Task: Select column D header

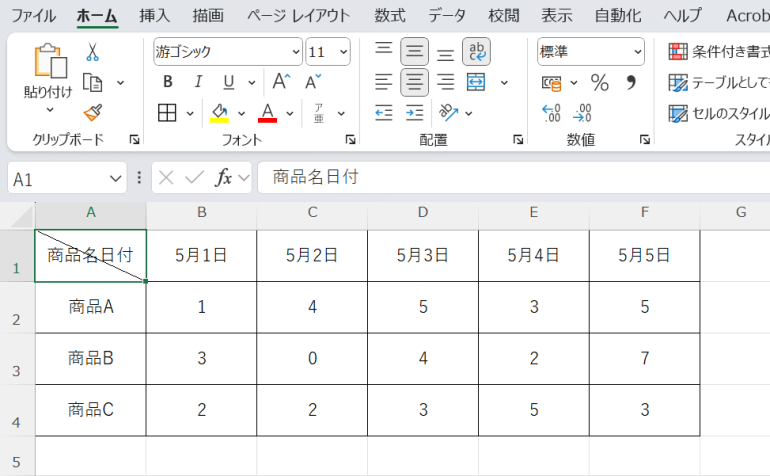Action: click(423, 213)
